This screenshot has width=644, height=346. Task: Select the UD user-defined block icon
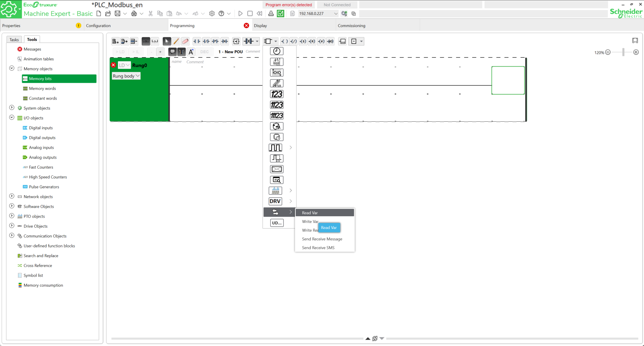[x=277, y=223]
